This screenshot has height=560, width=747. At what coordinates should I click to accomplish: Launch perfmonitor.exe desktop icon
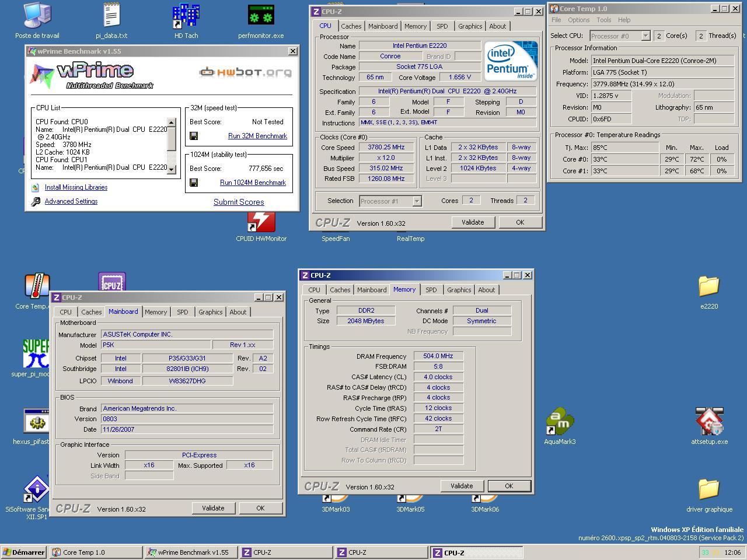pos(261,16)
